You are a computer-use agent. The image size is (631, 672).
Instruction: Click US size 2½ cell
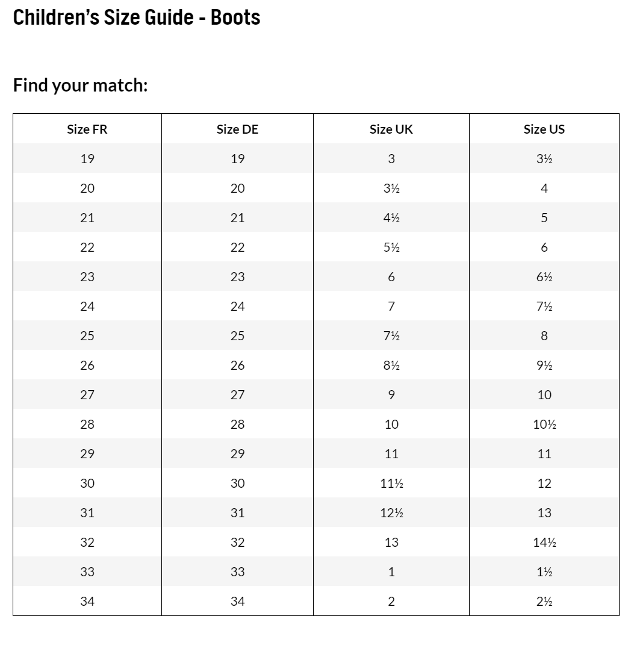(544, 602)
